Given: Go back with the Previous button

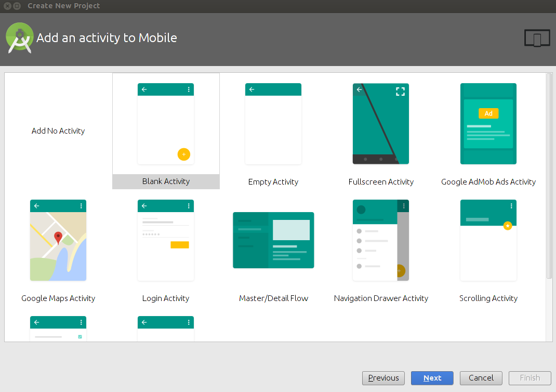Looking at the screenshot, I should (383, 378).
